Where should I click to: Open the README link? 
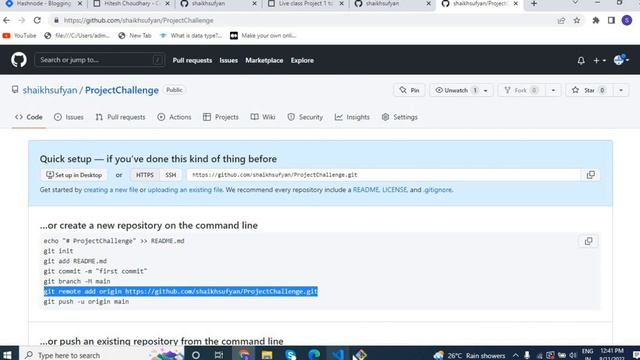pyautogui.click(x=366, y=190)
